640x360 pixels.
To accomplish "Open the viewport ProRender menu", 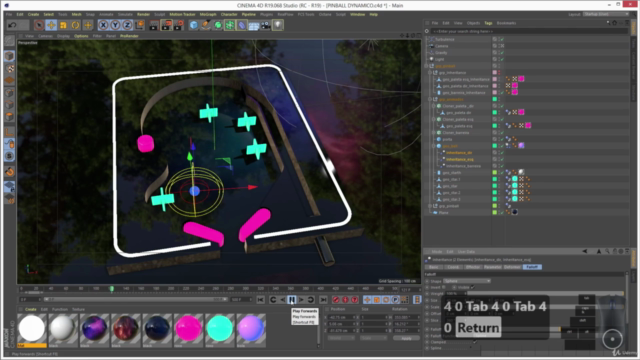I will [129, 36].
